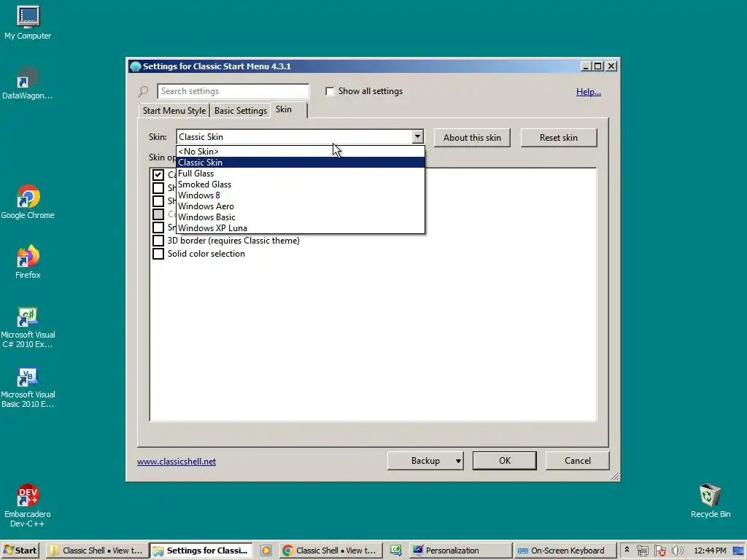Toggle the third skin option checkbox
The width and height of the screenshot is (747, 560).
[x=158, y=201]
